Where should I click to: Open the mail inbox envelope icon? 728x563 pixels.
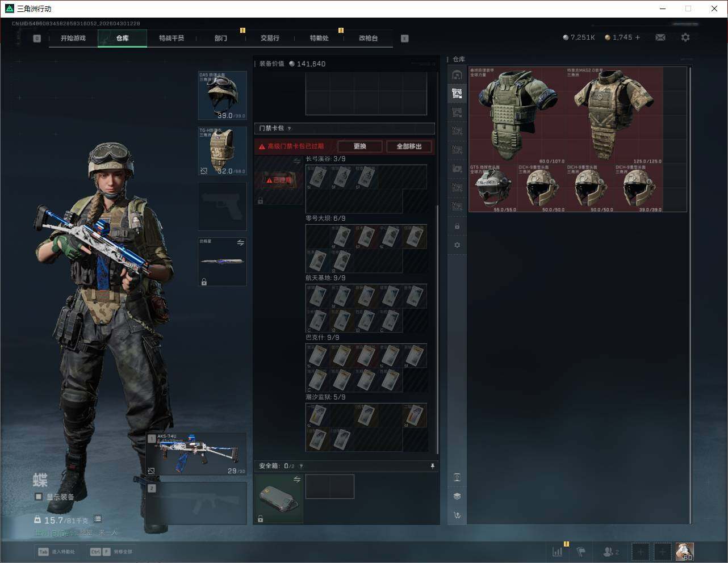click(x=660, y=37)
